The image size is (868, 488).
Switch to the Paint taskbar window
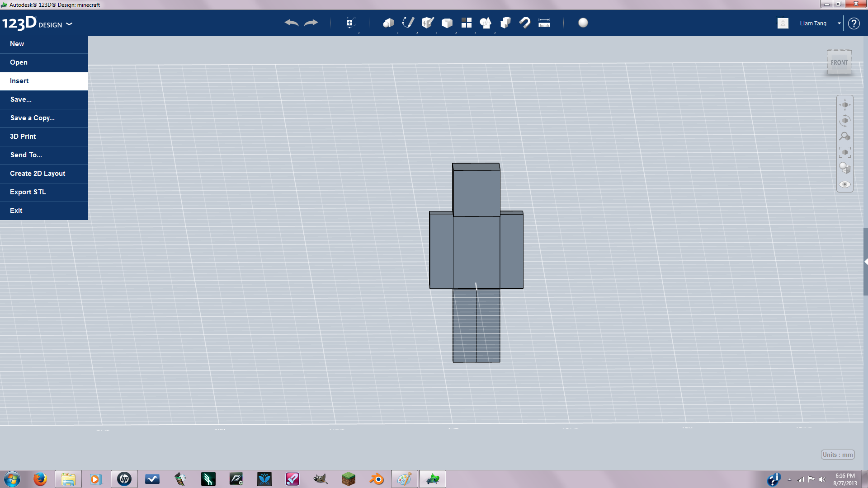405,479
